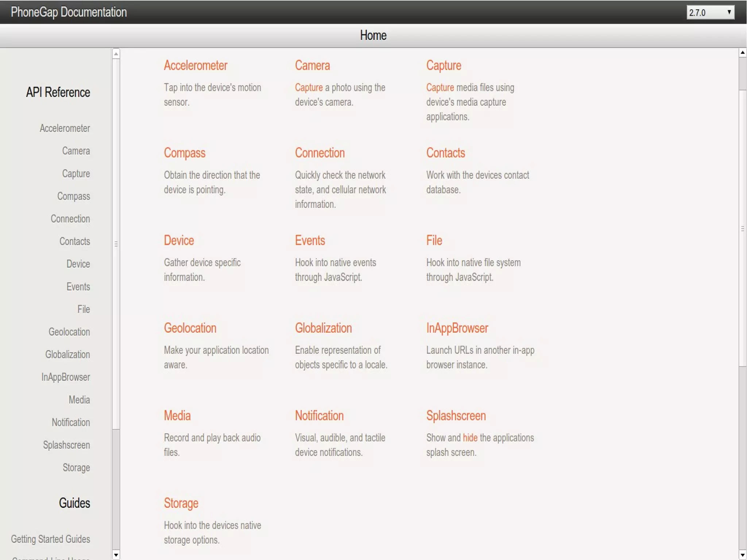Open the InAppBrowser heading link
Screen dimensions: 747x560
coord(457,328)
